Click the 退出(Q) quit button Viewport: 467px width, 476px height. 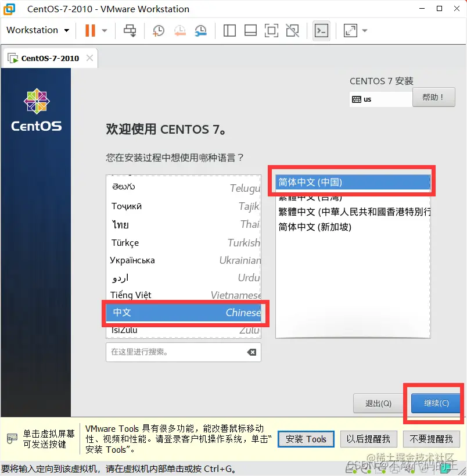(x=378, y=403)
